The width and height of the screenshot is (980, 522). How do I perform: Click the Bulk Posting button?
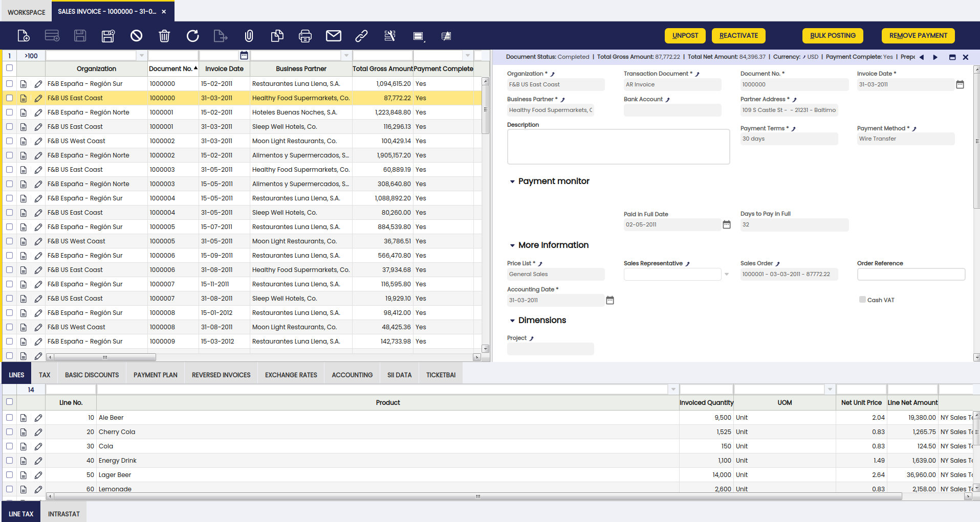(x=833, y=36)
